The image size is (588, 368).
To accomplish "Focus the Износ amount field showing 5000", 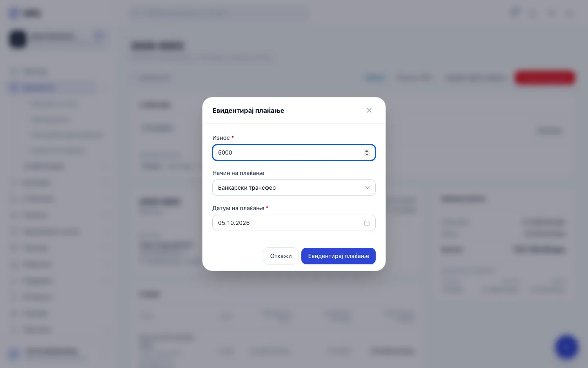I will click(294, 153).
